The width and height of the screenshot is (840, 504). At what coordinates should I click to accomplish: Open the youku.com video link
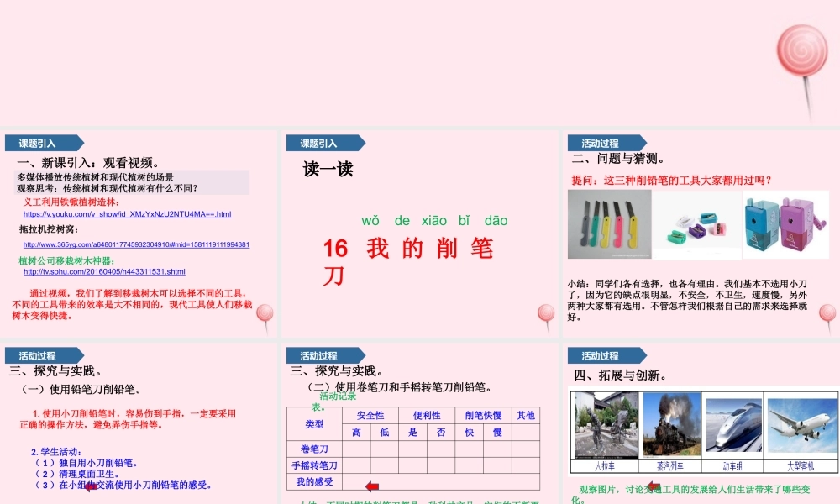pyautogui.click(x=127, y=214)
